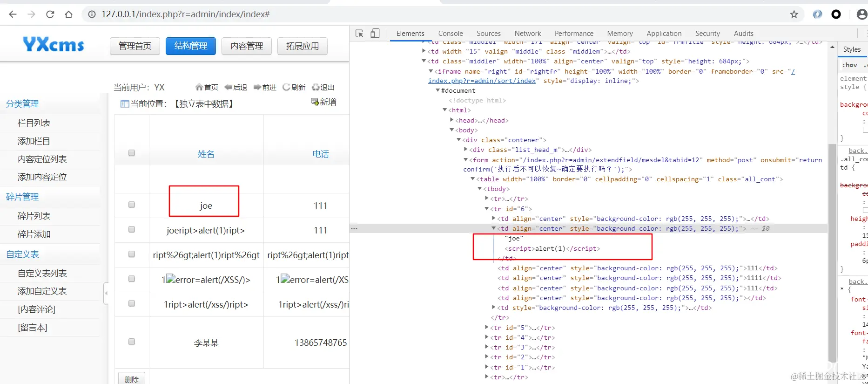Viewport: 868px width, 384px height.
Task: Activate DevTools inspect element picker
Action: click(359, 34)
